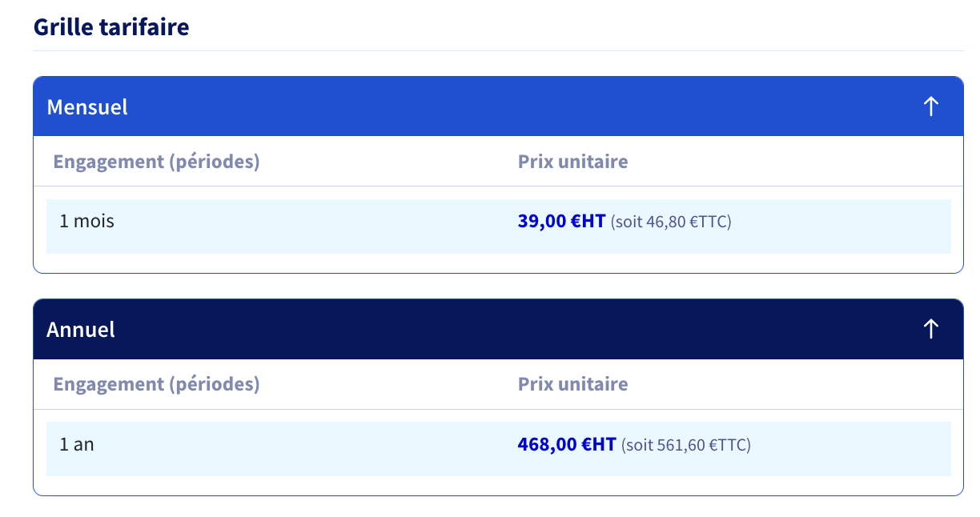Select the 1 mois engagement row
The height and width of the screenshot is (517, 980).
pyautogui.click(x=498, y=226)
